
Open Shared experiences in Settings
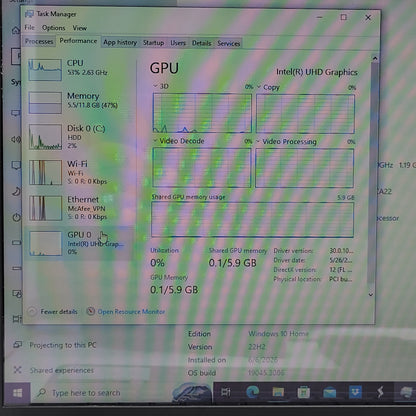click(x=62, y=370)
